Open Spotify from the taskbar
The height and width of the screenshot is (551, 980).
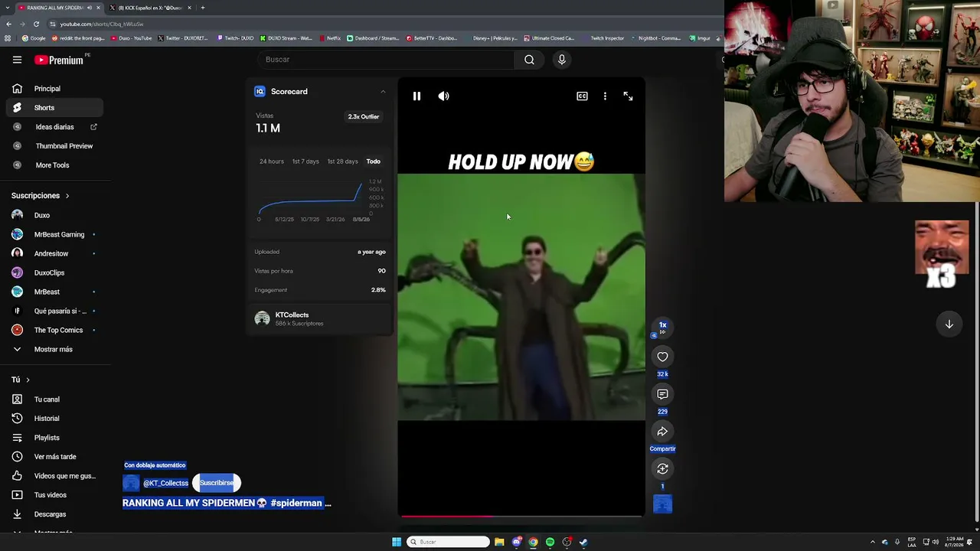[x=550, y=542]
